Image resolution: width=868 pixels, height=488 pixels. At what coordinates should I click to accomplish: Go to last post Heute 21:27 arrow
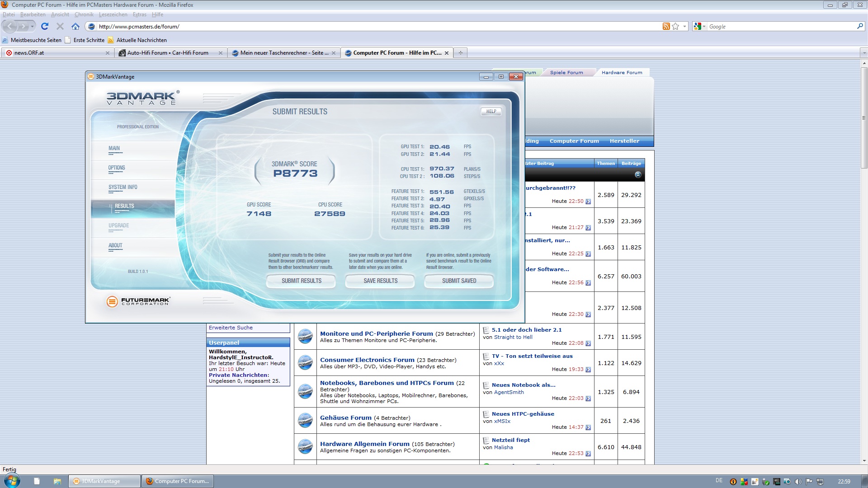tap(588, 228)
